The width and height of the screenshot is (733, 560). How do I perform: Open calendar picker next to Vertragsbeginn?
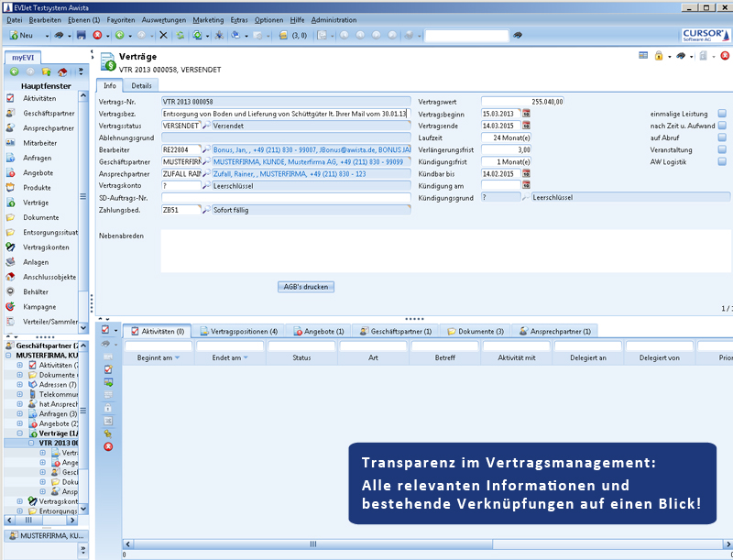coord(527,114)
